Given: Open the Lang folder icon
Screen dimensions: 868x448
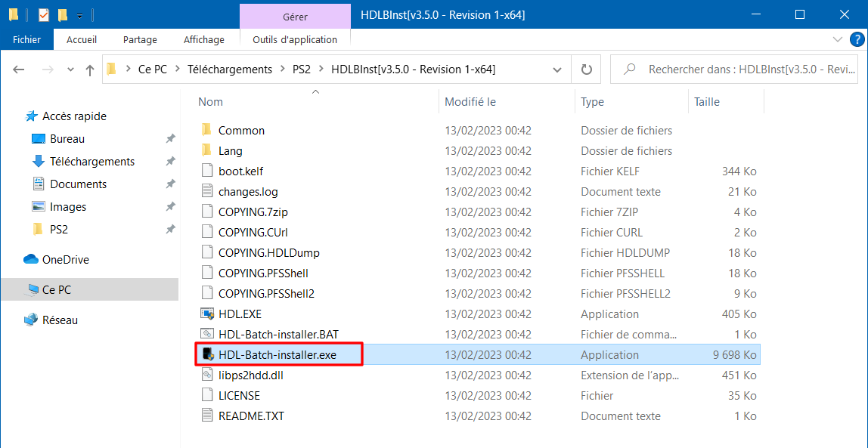Looking at the screenshot, I should [x=206, y=150].
